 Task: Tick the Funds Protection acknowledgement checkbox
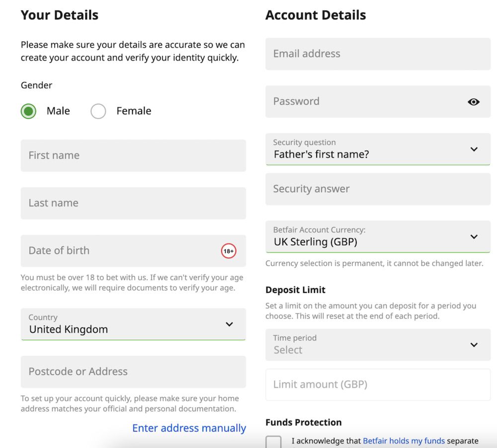[273, 442]
